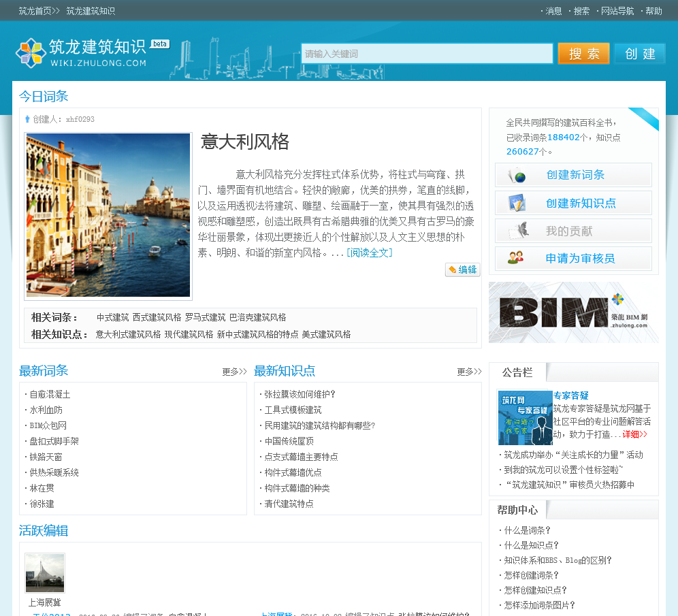Screen dimensions: 678x616
Task: Open help topic 什么是知识点?
Action: 532,545
